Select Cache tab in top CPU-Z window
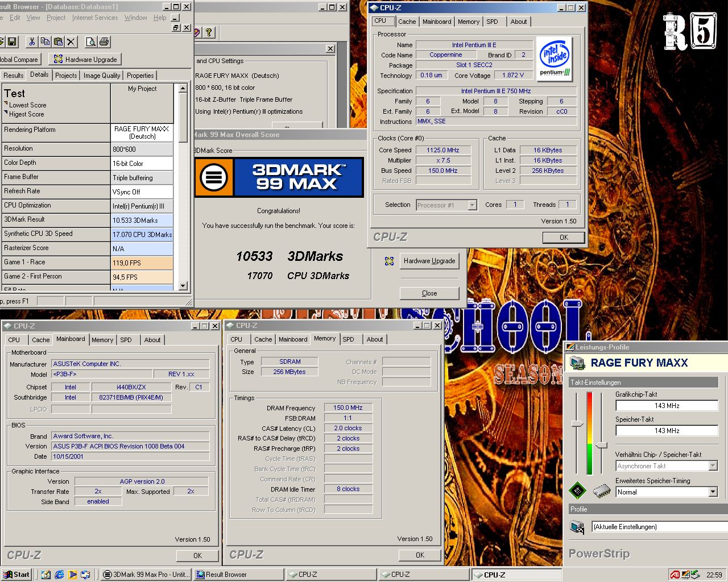 coord(407,22)
